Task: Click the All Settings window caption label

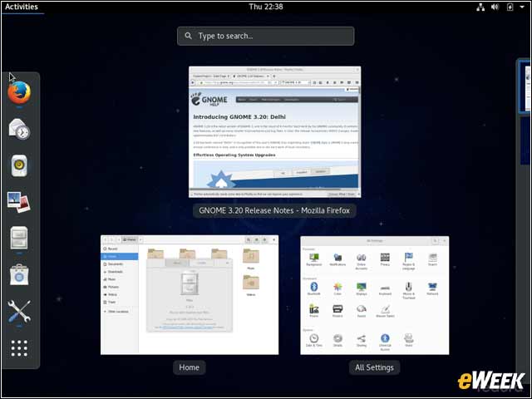Action: [374, 367]
